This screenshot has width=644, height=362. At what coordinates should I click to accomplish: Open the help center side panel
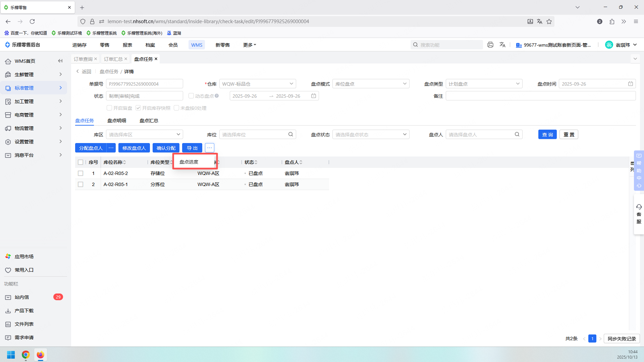(x=639, y=171)
